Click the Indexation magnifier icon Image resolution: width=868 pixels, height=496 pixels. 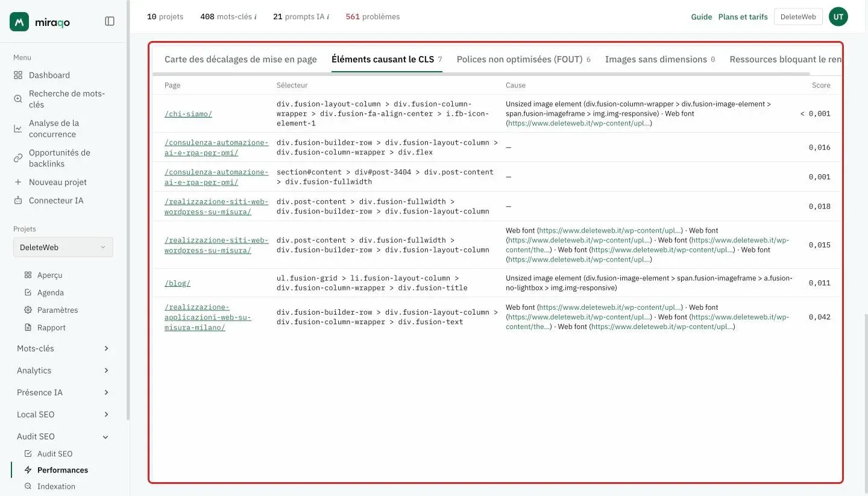coord(28,486)
